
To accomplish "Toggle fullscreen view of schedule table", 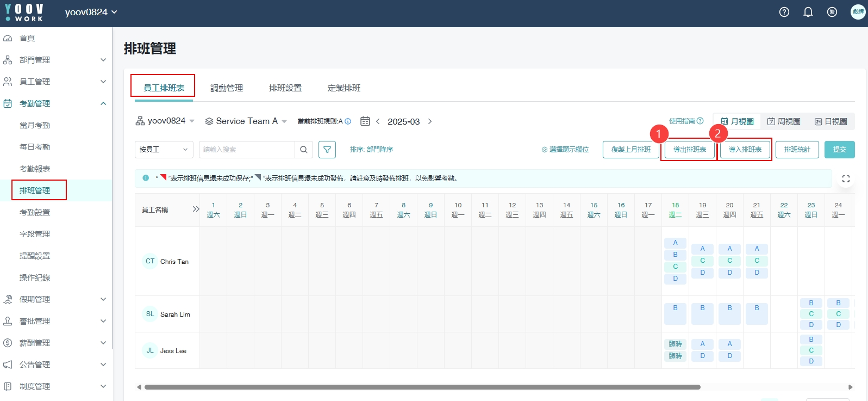I will tap(846, 179).
